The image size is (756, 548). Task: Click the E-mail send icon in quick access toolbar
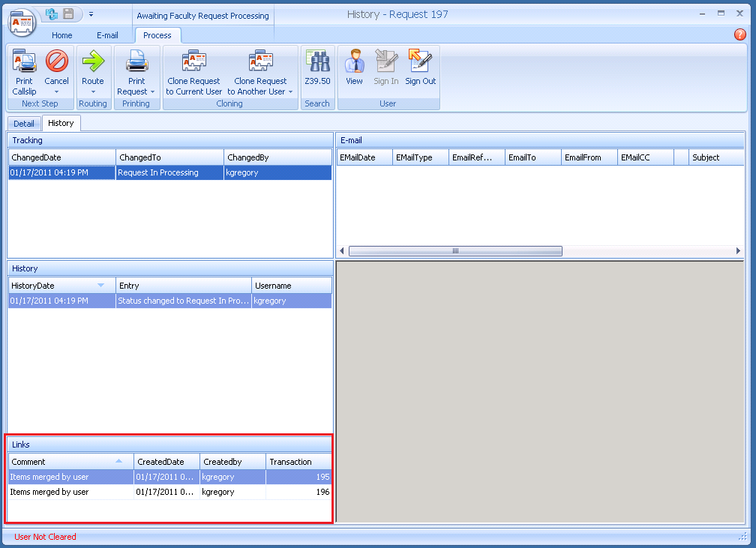click(x=52, y=13)
